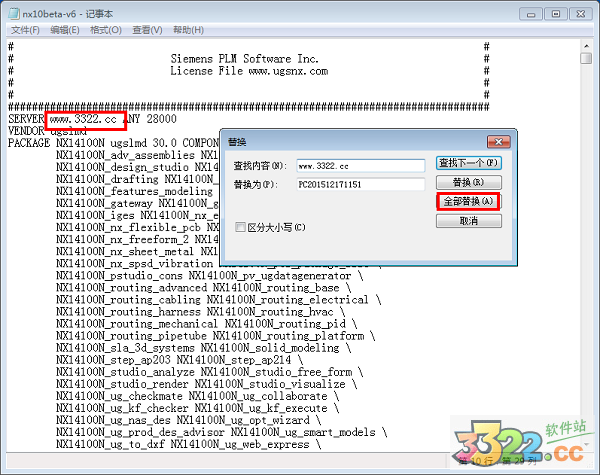This screenshot has height=475, width=600.
Task: Toggle the 区分大小写(C) checkbox
Action: coord(240,227)
